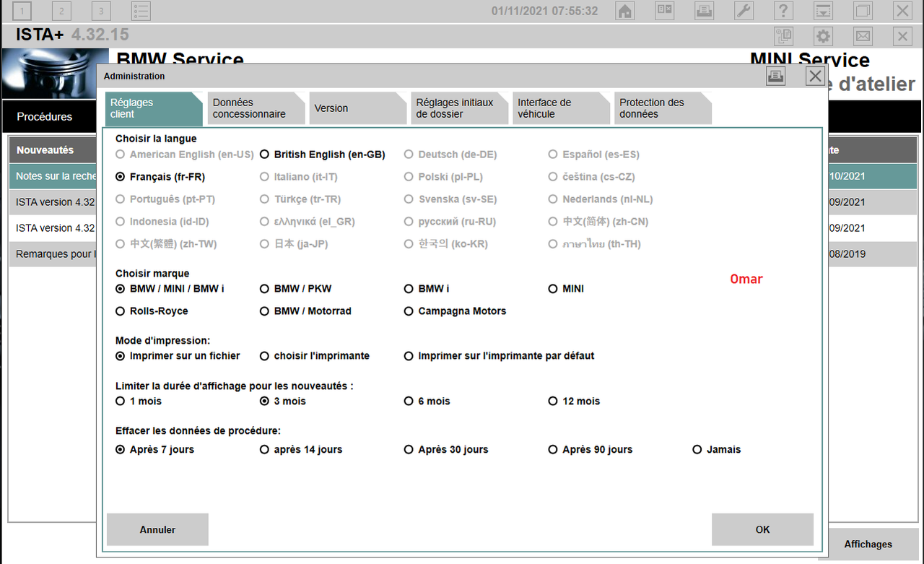Viewport: 924px width, 564px height.
Task: Select Jamais for procedure data deletion
Action: point(717,450)
